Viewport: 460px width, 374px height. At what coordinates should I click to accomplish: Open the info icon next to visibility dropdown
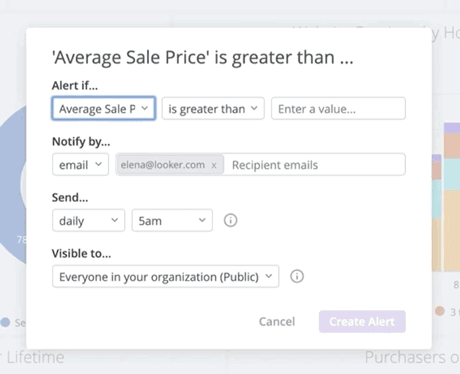click(297, 276)
